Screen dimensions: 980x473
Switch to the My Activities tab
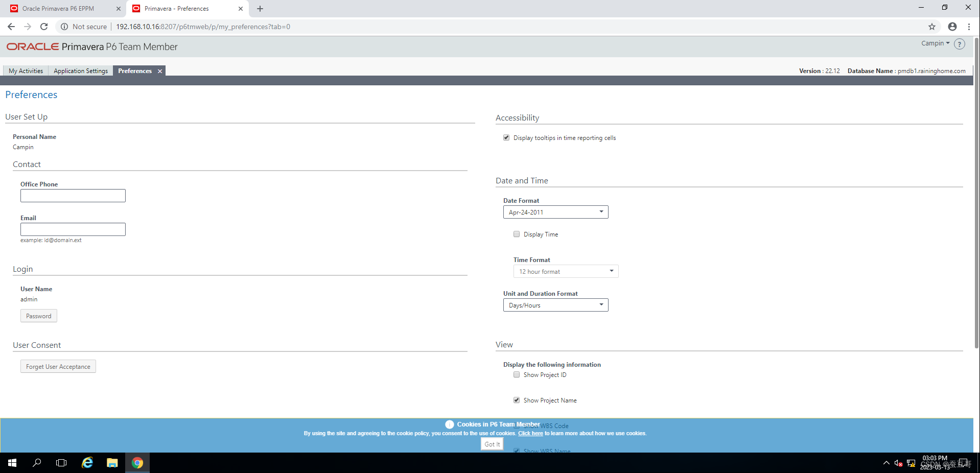coord(25,70)
